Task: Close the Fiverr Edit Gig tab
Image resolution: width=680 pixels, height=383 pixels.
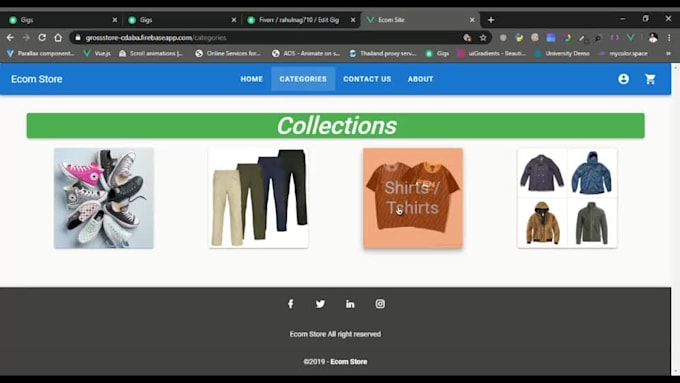Action: pos(353,20)
